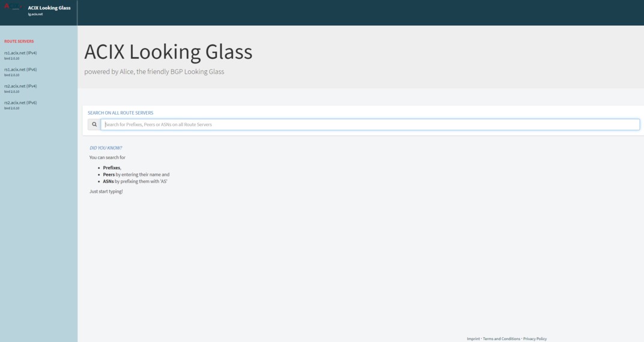Select rs1.acix.net (IPv6) route server

click(20, 70)
